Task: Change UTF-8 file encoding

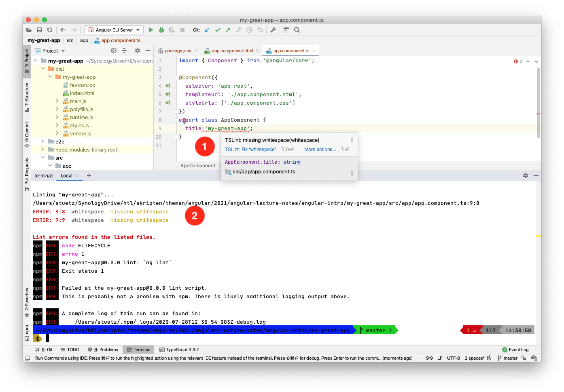Action: click(x=454, y=358)
